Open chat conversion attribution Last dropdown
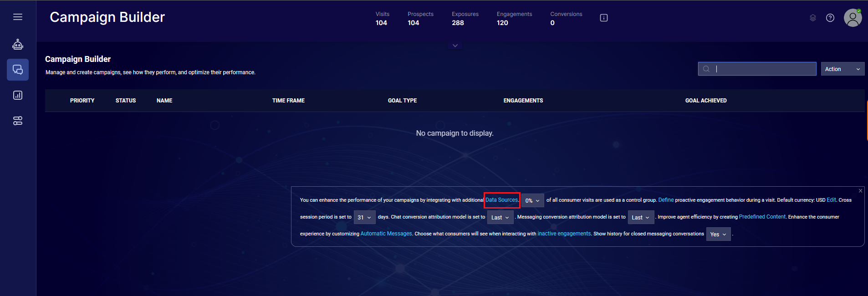 click(500, 217)
